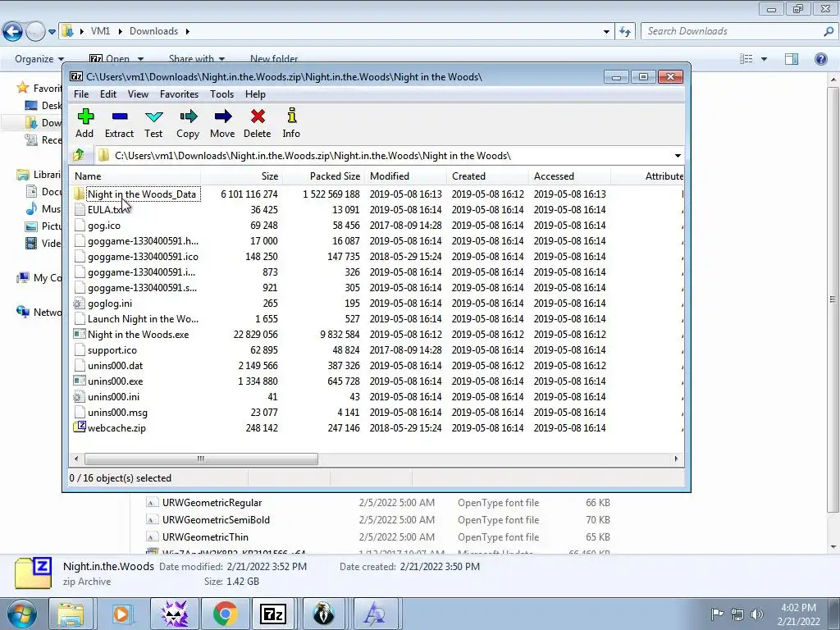The width and height of the screenshot is (840, 630).
Task: Select the unins000.exe file icon
Action: pos(80,381)
